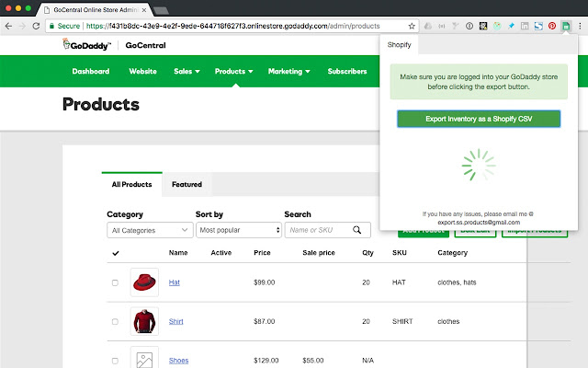Click the Price column header

pos(262,253)
